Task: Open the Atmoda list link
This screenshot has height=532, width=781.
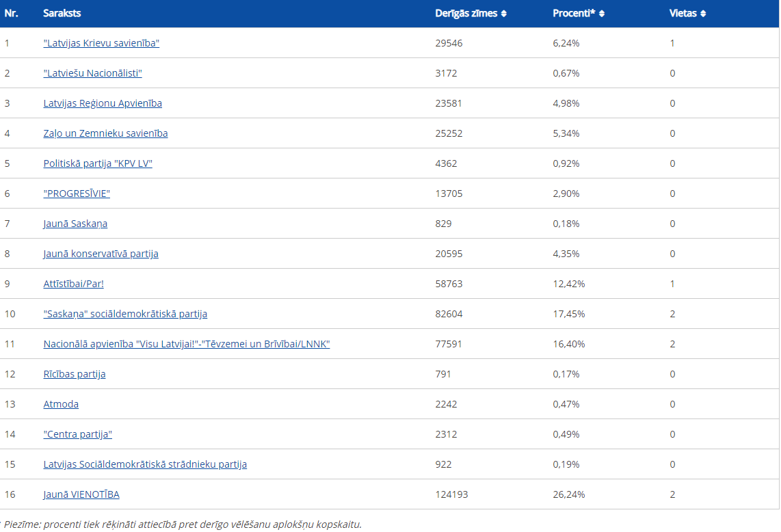Action: click(61, 404)
